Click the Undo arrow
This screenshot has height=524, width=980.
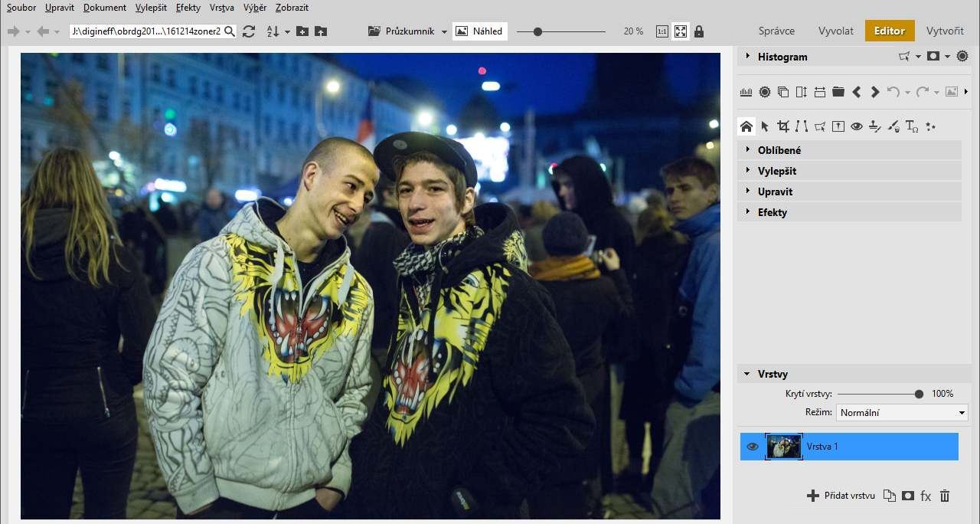coord(893,92)
